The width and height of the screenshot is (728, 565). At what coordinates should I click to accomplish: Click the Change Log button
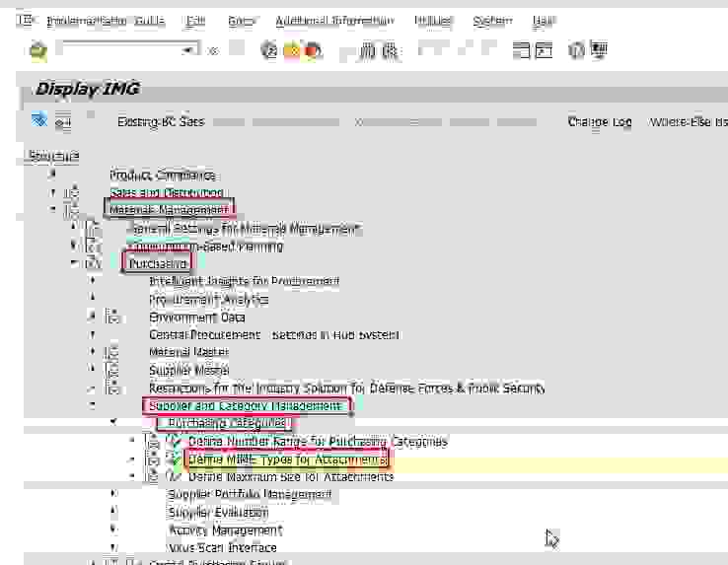coord(599,122)
